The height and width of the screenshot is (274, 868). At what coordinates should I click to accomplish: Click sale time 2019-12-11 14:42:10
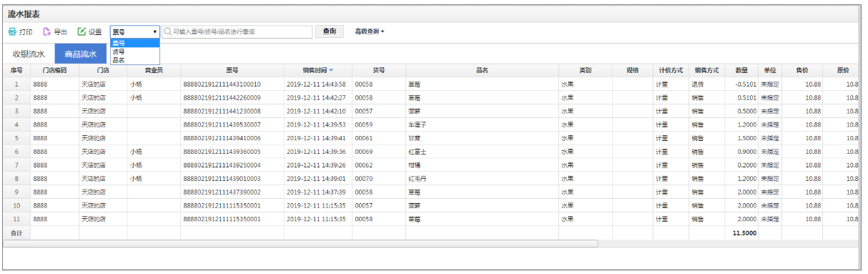pos(316,111)
